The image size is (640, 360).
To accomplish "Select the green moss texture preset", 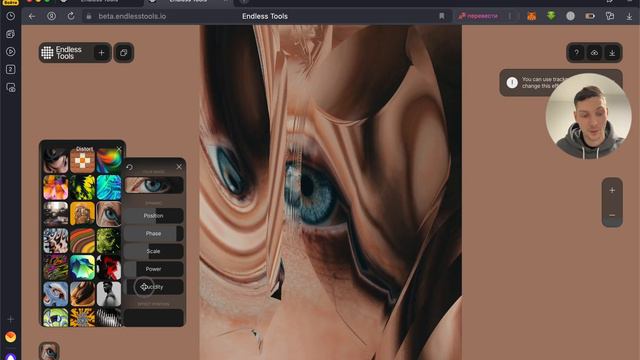I will (109, 240).
